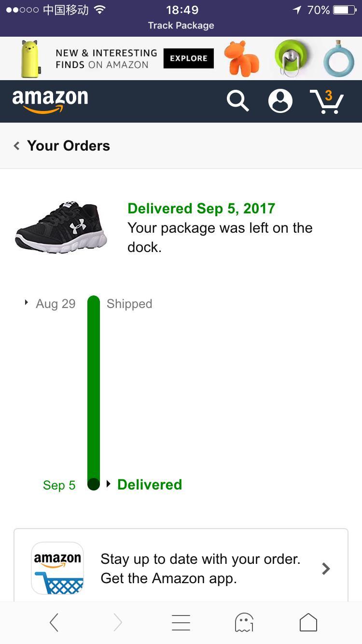Tap the Delivered Sep 5, 2017 heading
Image resolution: width=362 pixels, height=644 pixels.
click(201, 209)
